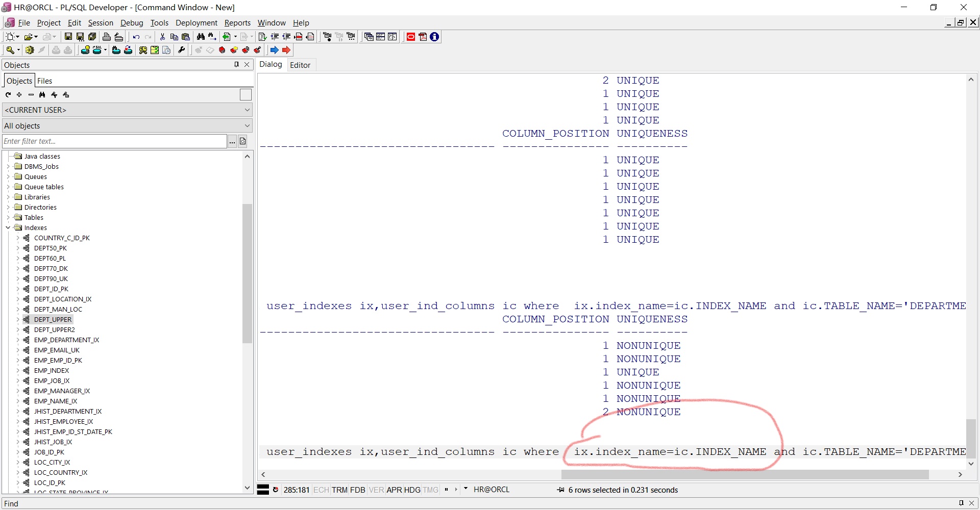Switch to the Editor tab
The image size is (980, 510).
pos(300,65)
